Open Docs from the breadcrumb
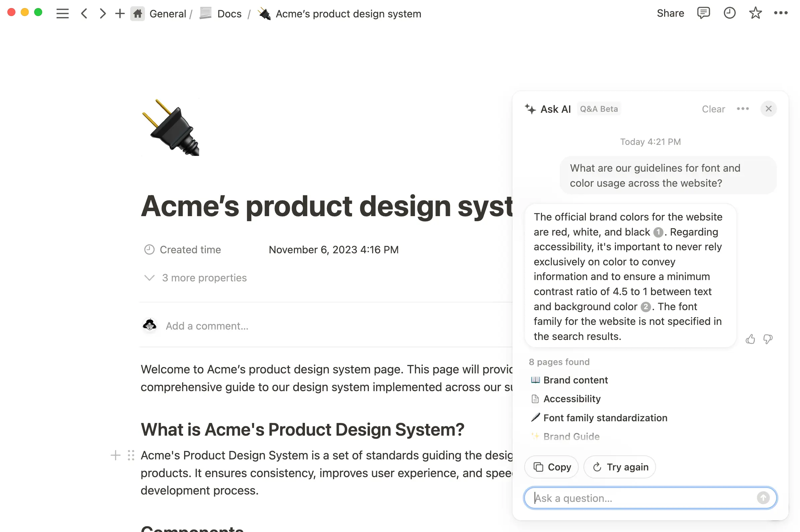 (229, 13)
